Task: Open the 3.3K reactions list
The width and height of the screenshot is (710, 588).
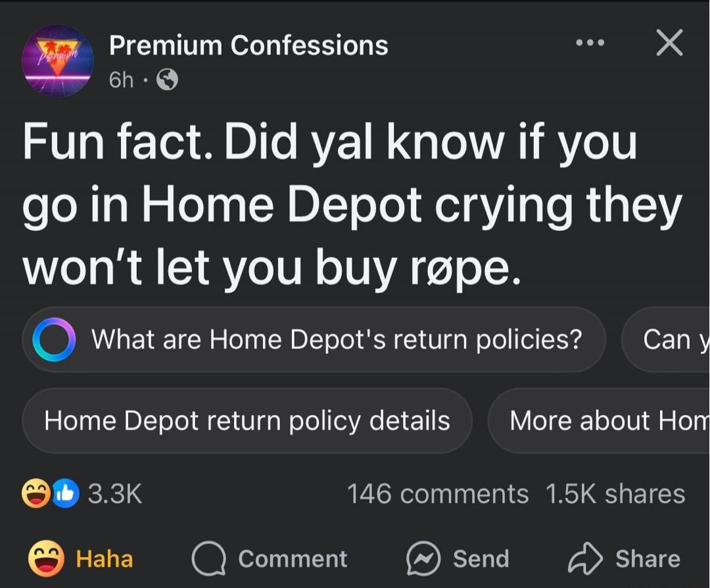Action: click(x=115, y=494)
